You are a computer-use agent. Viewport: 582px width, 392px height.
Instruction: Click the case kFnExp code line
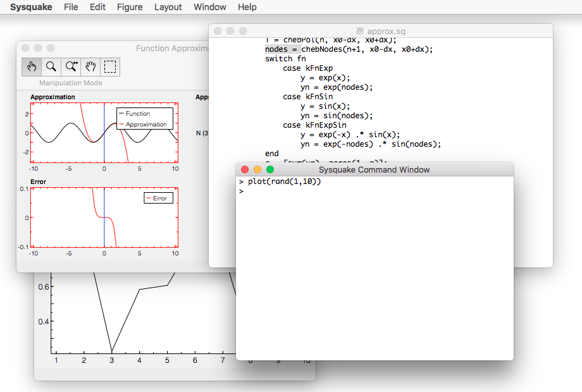coord(307,68)
